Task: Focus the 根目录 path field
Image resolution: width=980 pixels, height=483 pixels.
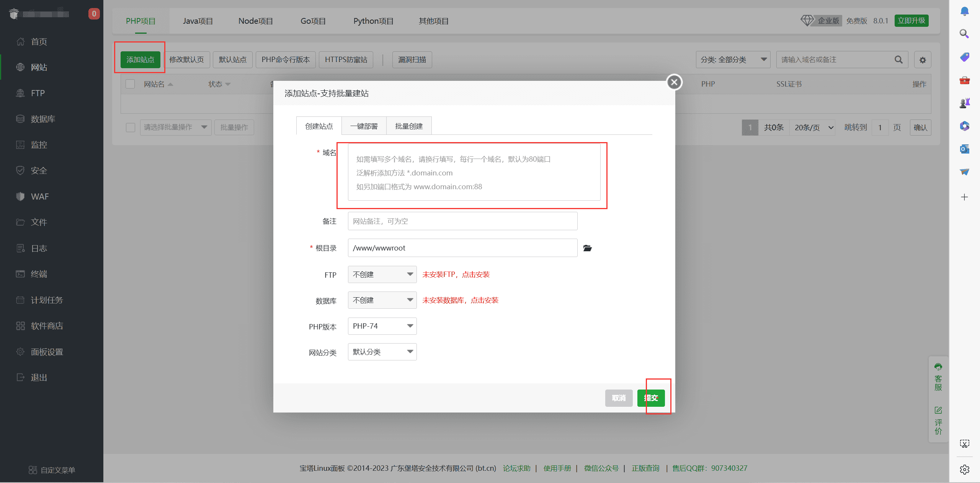Action: point(462,248)
